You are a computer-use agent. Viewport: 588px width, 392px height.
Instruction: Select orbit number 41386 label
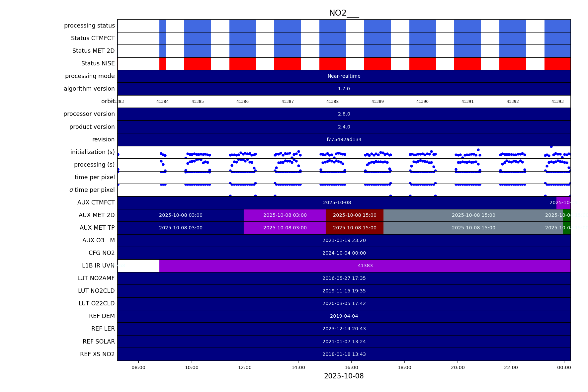(242, 102)
